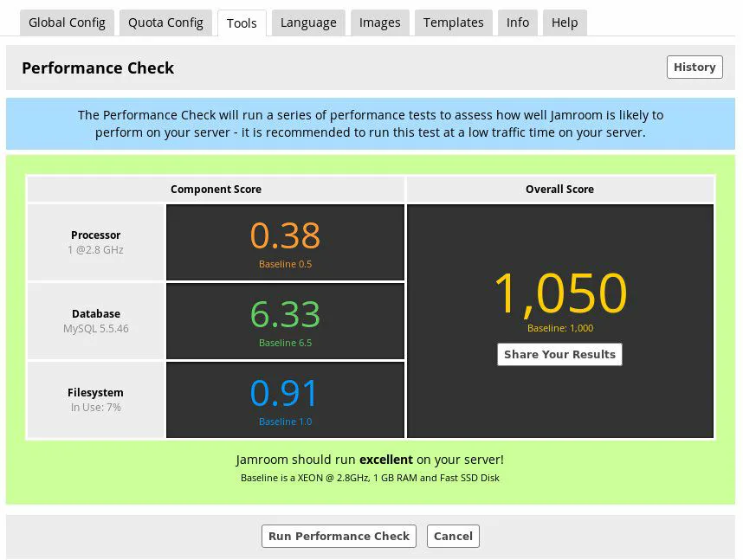
Task: Click the Database score 6.33
Action: [x=285, y=314]
